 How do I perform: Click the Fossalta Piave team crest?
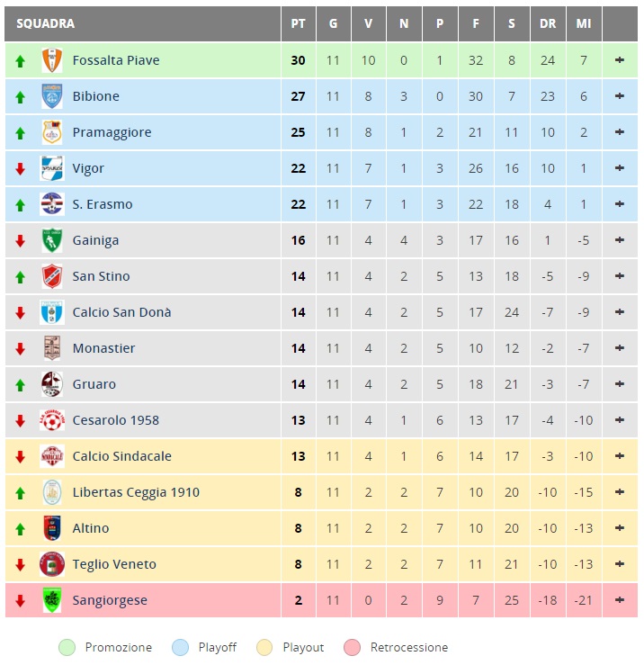point(52,60)
